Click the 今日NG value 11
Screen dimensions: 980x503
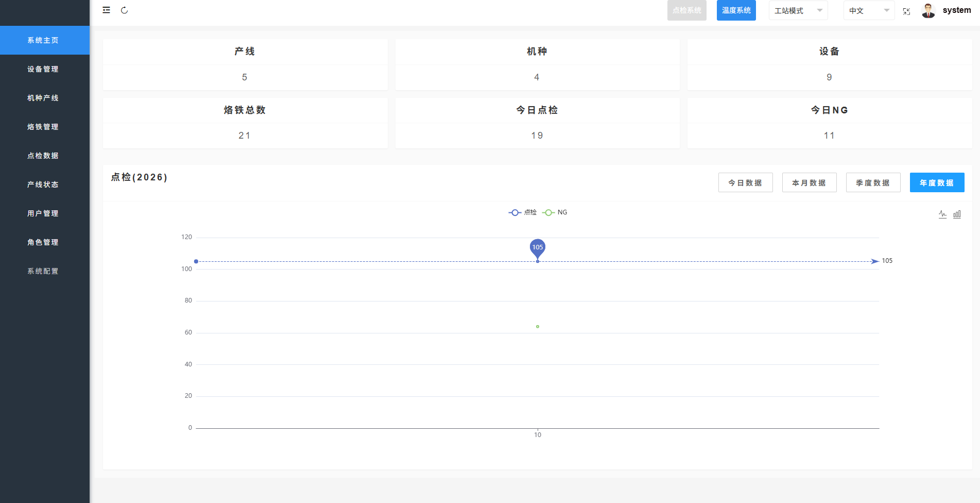tap(829, 136)
